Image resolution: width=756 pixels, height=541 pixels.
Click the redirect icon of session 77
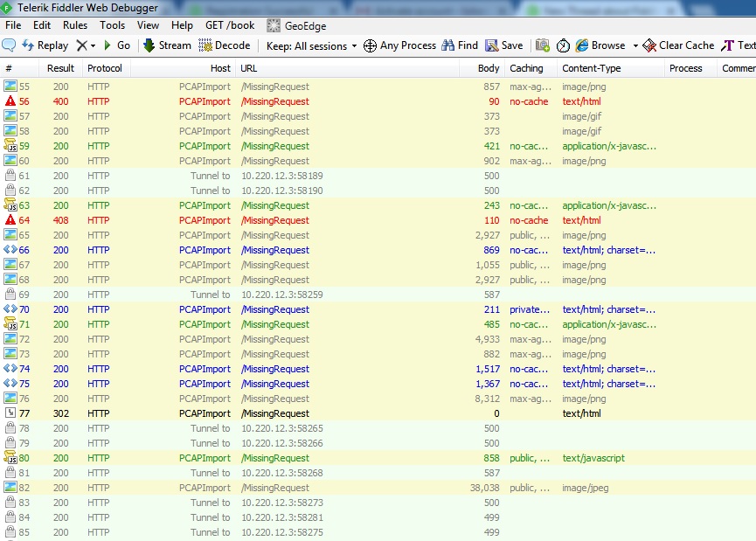(10, 413)
